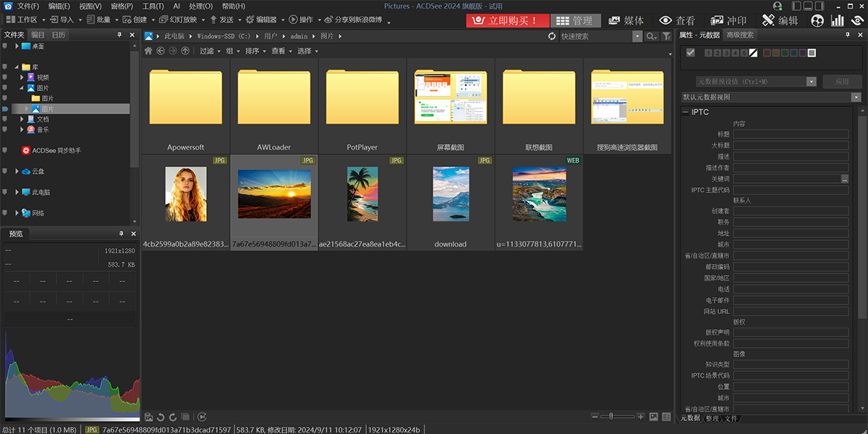Click the home icon in navigation bar
Viewport: 868px width, 434px height.
pos(148,51)
